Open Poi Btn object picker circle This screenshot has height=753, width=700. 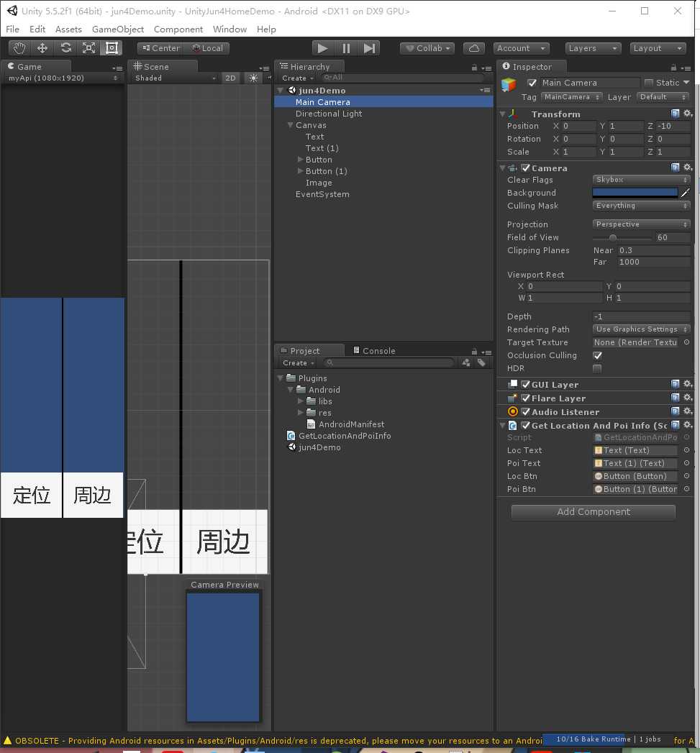pyautogui.click(x=686, y=489)
